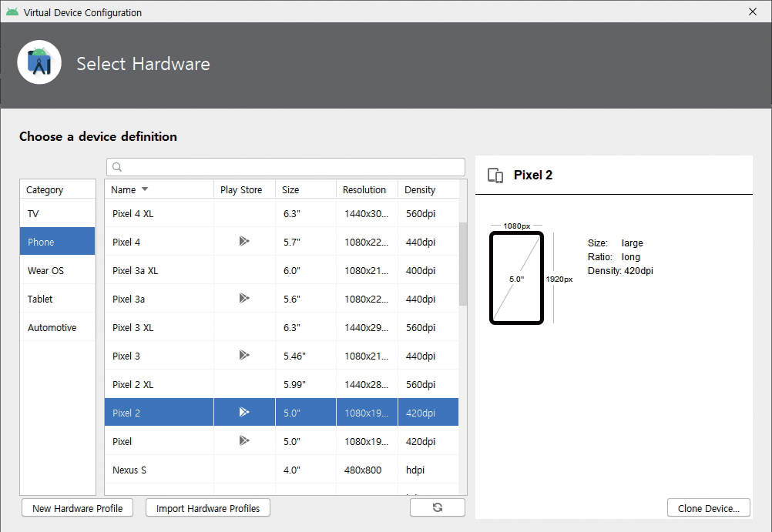
Task: Sort by the Resolution column header
Action: [367, 189]
